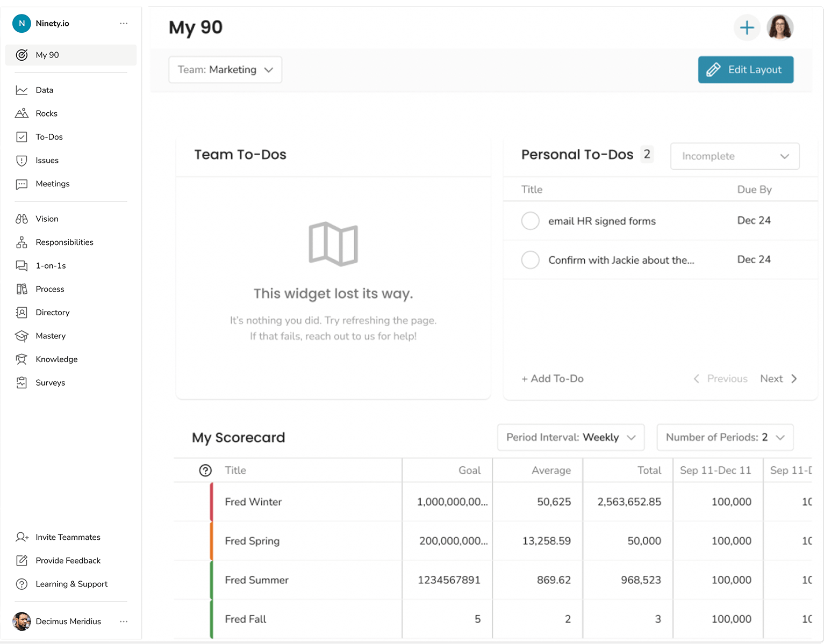Click the My 90 target icon
Image resolution: width=824 pixels, height=644 pixels.
coord(22,55)
